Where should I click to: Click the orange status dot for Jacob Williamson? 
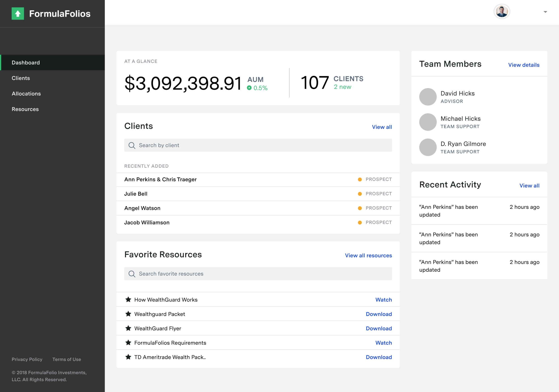pyautogui.click(x=360, y=222)
